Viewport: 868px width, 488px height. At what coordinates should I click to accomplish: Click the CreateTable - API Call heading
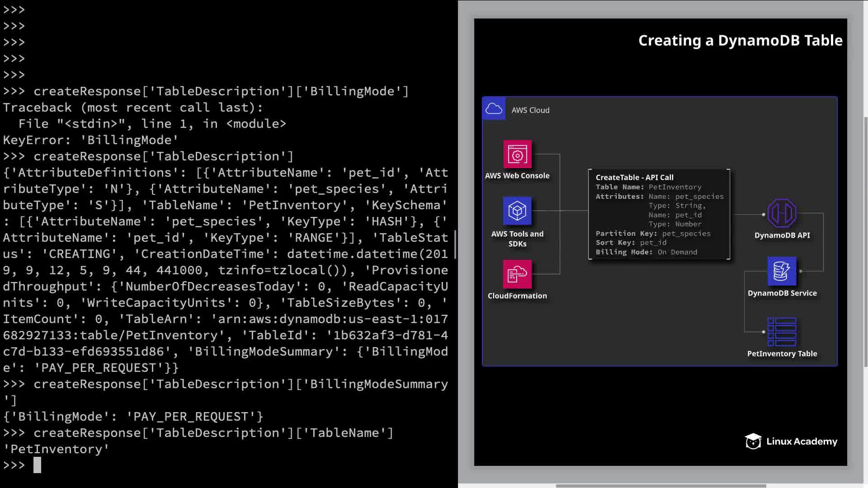coord(634,178)
